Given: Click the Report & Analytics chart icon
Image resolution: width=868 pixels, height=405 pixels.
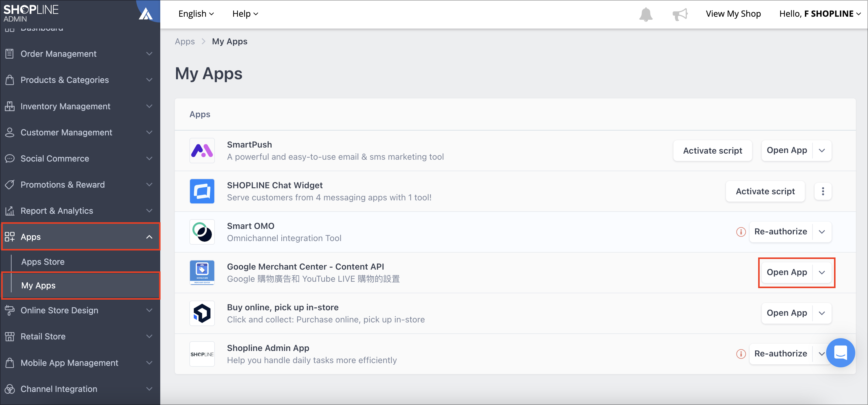Looking at the screenshot, I should coord(10,211).
